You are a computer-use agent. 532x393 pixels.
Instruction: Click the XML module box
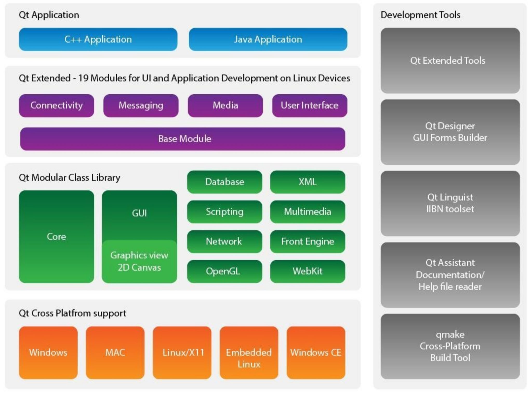tap(308, 182)
